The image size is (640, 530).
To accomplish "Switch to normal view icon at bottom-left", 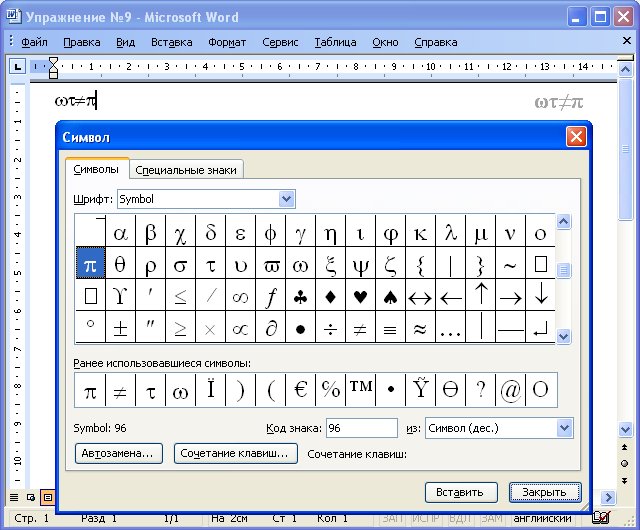I will 14,497.
